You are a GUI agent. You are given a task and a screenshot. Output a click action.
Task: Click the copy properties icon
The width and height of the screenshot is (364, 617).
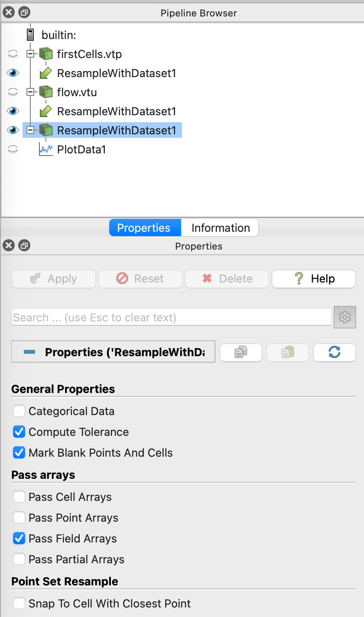pos(240,353)
